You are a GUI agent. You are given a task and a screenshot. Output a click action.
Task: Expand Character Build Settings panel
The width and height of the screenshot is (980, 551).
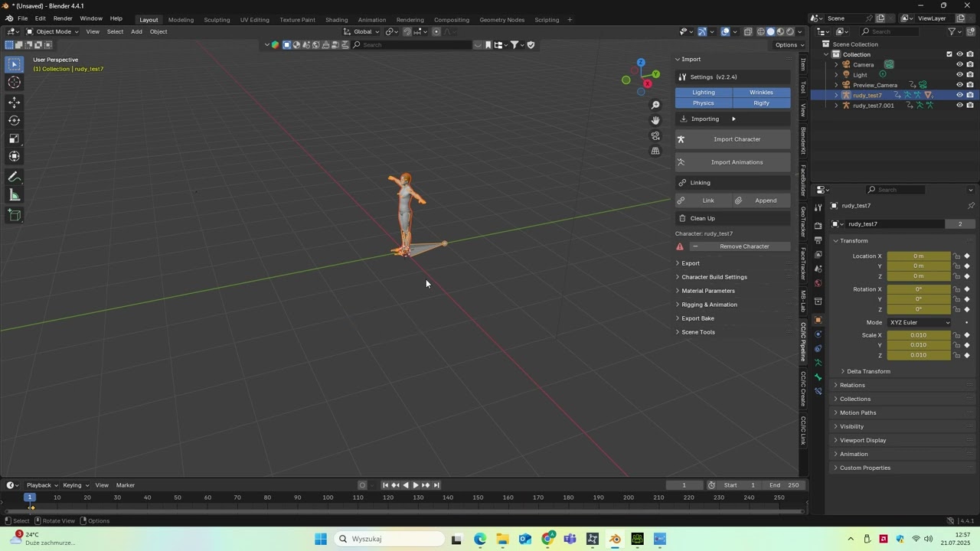click(x=714, y=277)
